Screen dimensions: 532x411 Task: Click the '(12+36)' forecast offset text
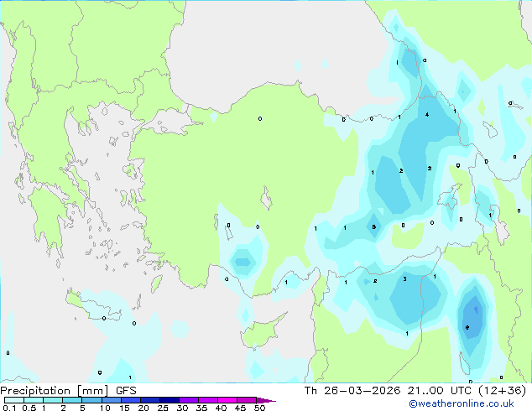tap(502, 391)
